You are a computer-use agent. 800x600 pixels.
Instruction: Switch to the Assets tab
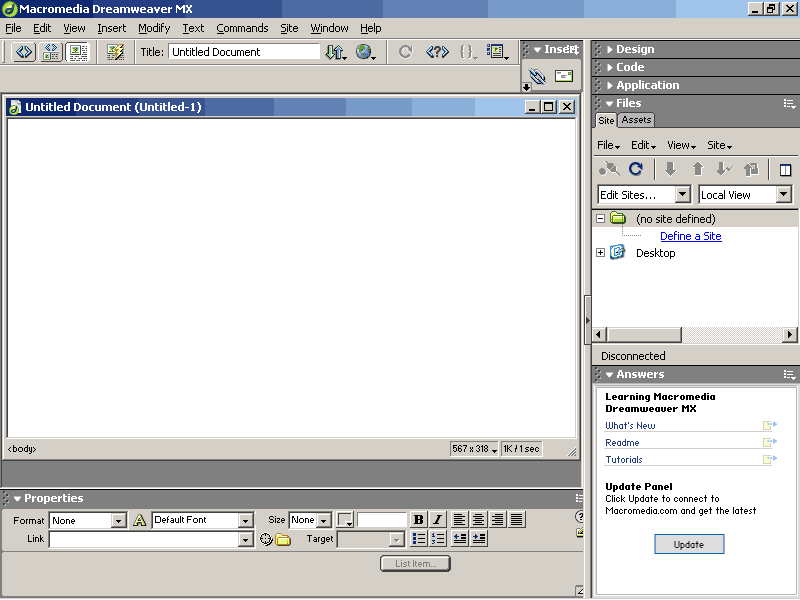636,119
